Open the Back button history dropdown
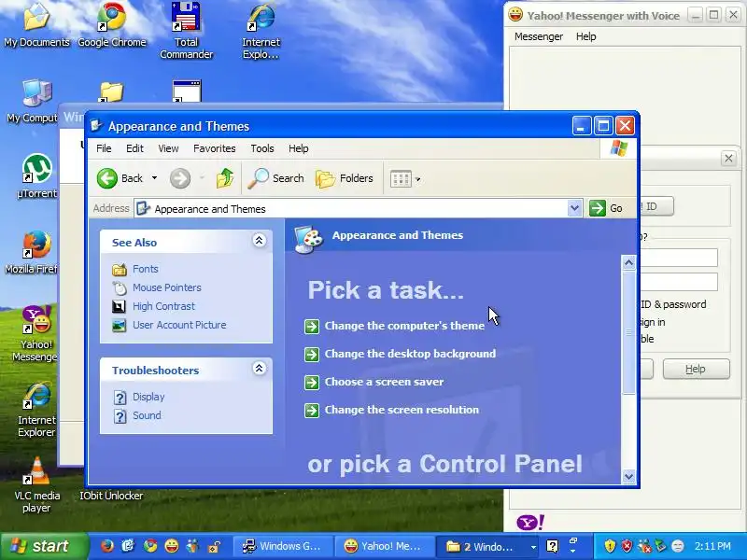Screen dimensions: 747x560 [x=154, y=178]
